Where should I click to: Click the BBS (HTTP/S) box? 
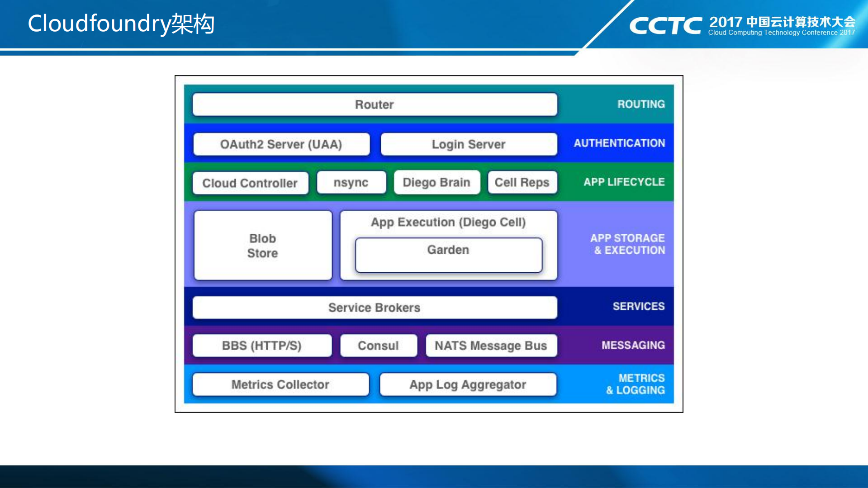[262, 346]
